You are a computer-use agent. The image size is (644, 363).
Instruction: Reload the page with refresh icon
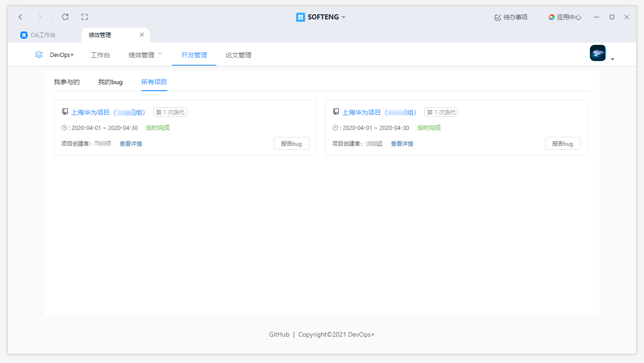coord(65,17)
